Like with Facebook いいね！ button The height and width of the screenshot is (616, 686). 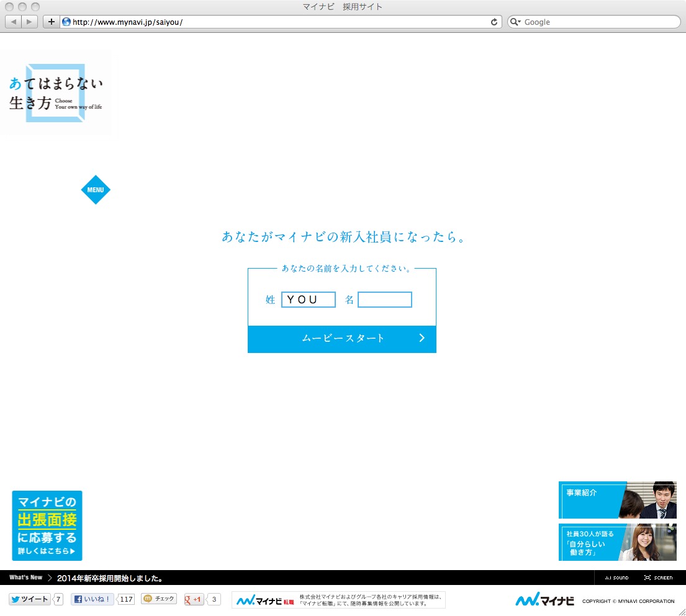(x=93, y=599)
